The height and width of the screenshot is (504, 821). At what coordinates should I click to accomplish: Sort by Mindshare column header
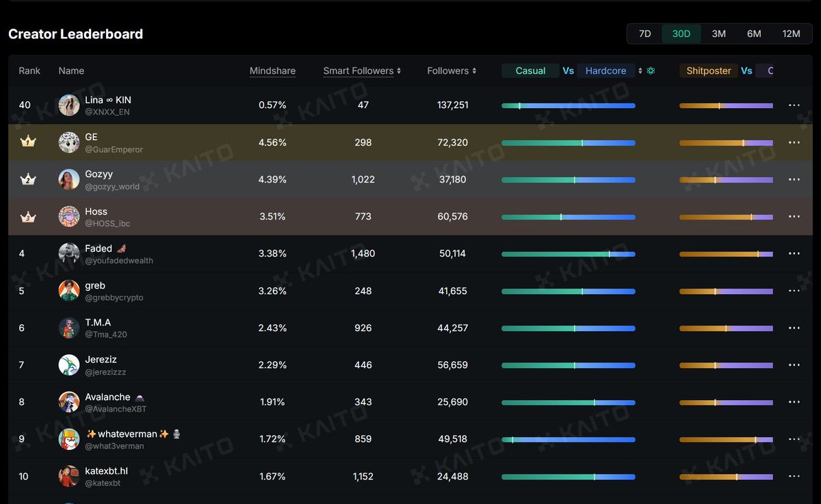[272, 70]
